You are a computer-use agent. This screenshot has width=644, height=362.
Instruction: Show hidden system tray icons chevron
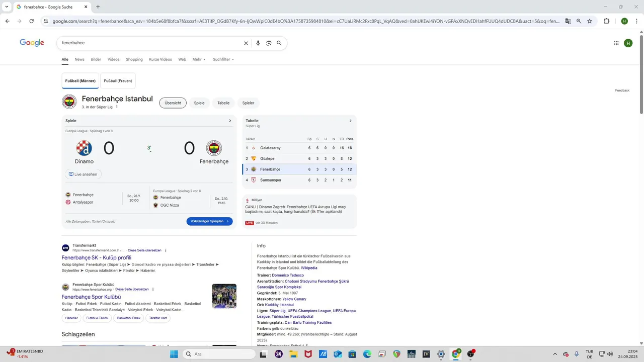tap(555, 354)
